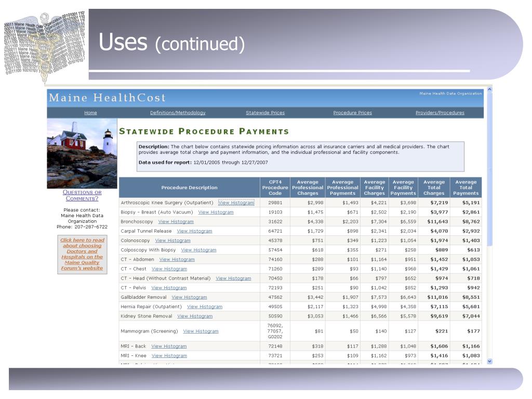Click the $1,061 CT - Chest total payments
This screenshot has height=399, width=532.
coord(471,269)
